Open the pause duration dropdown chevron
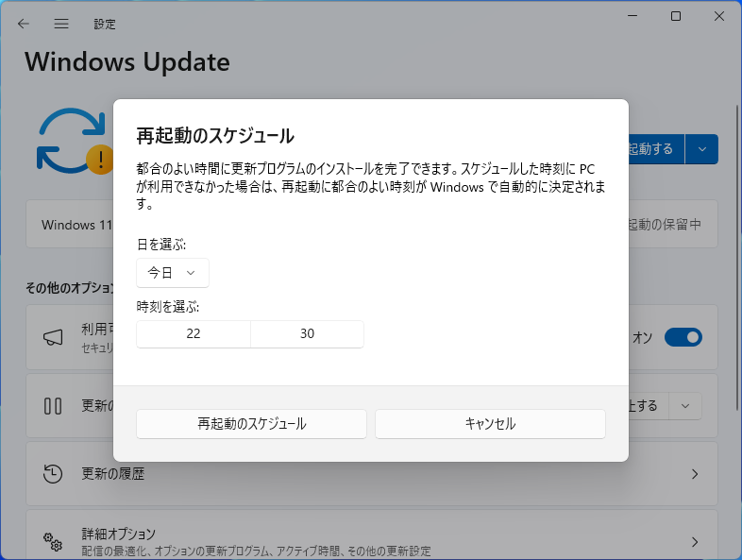Viewport: 742px width, 560px height. click(685, 406)
